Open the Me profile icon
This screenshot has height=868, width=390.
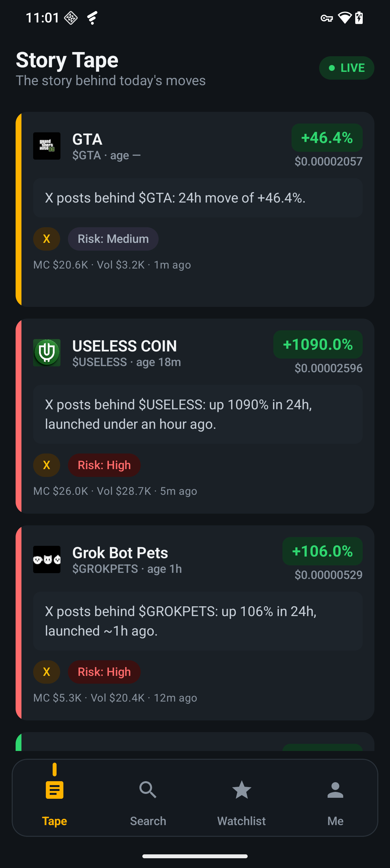click(x=335, y=789)
